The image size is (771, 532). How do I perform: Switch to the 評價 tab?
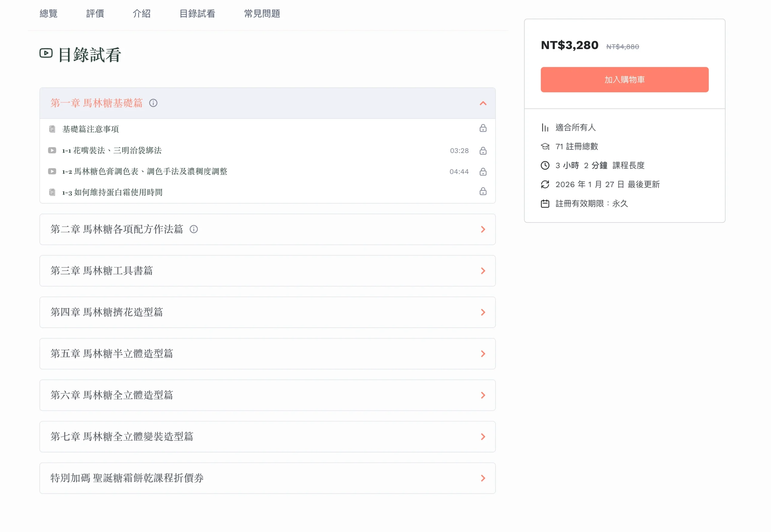(95, 14)
